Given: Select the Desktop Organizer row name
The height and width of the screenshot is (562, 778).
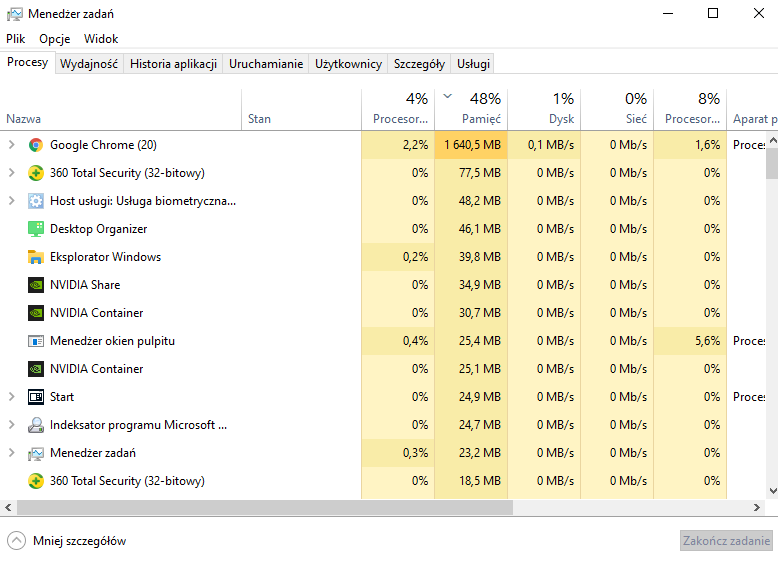Looking at the screenshot, I should 99,229.
